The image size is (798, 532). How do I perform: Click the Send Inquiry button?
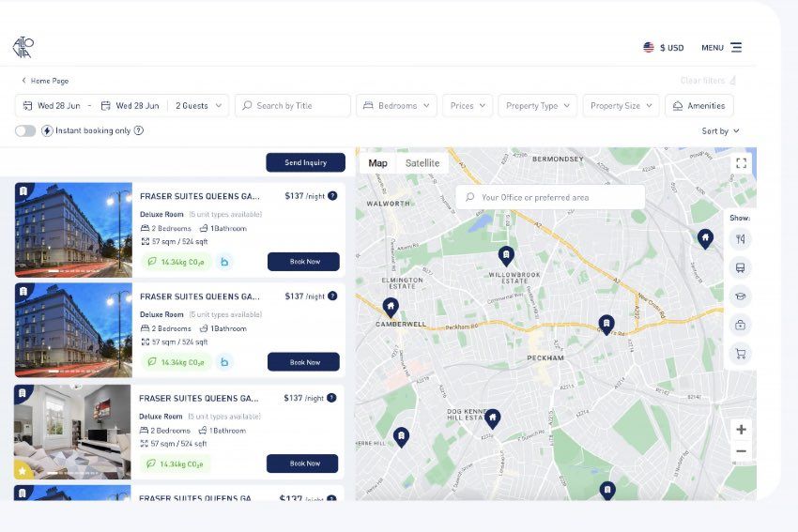tap(305, 162)
